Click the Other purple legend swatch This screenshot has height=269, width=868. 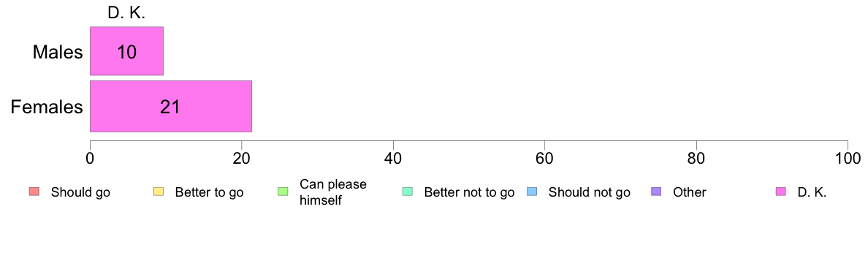656,192
